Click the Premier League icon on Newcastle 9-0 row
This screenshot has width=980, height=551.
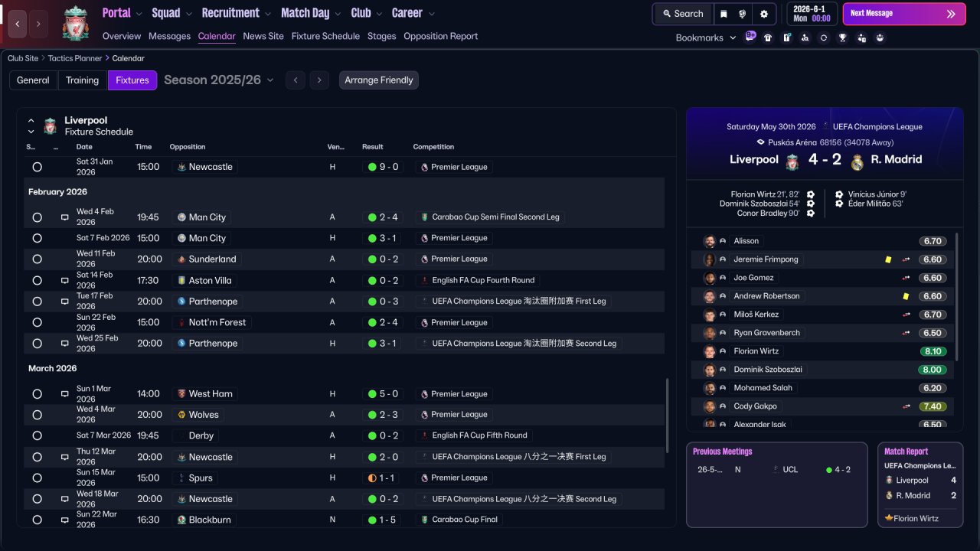(x=424, y=167)
